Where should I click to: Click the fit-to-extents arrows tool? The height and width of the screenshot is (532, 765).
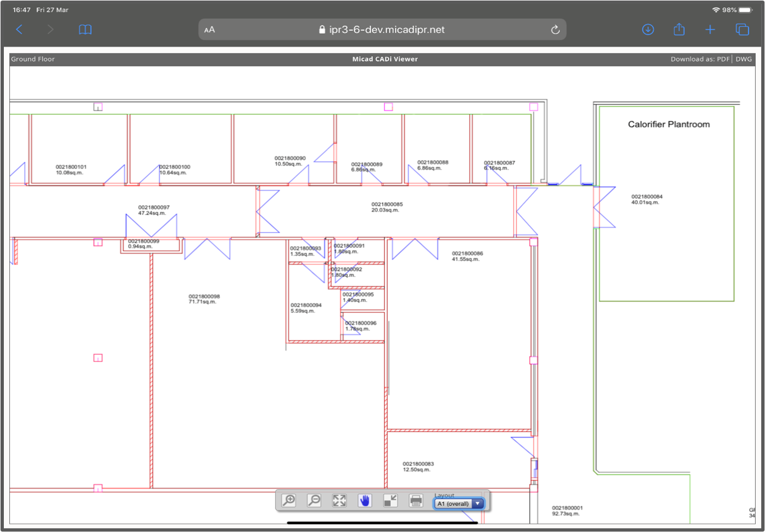pyautogui.click(x=339, y=500)
